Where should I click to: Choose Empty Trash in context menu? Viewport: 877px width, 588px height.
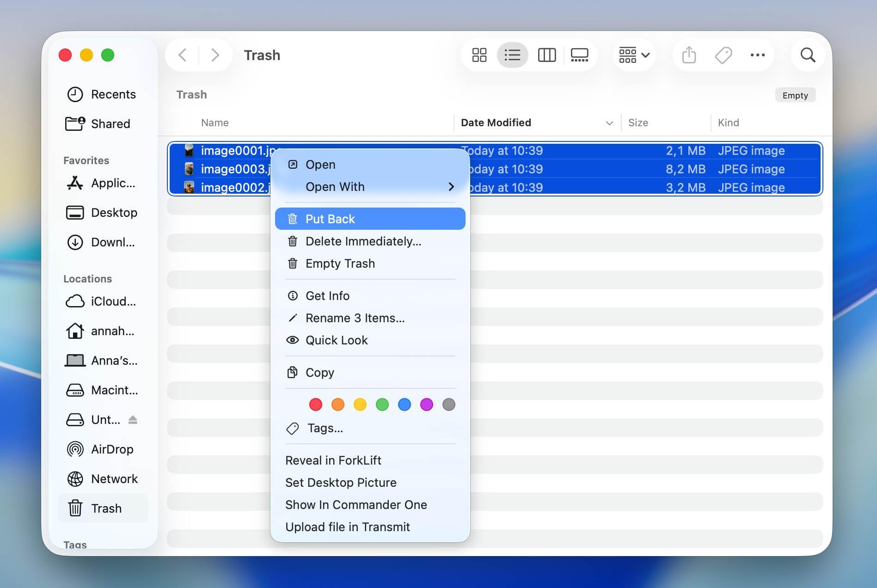pyautogui.click(x=370, y=263)
